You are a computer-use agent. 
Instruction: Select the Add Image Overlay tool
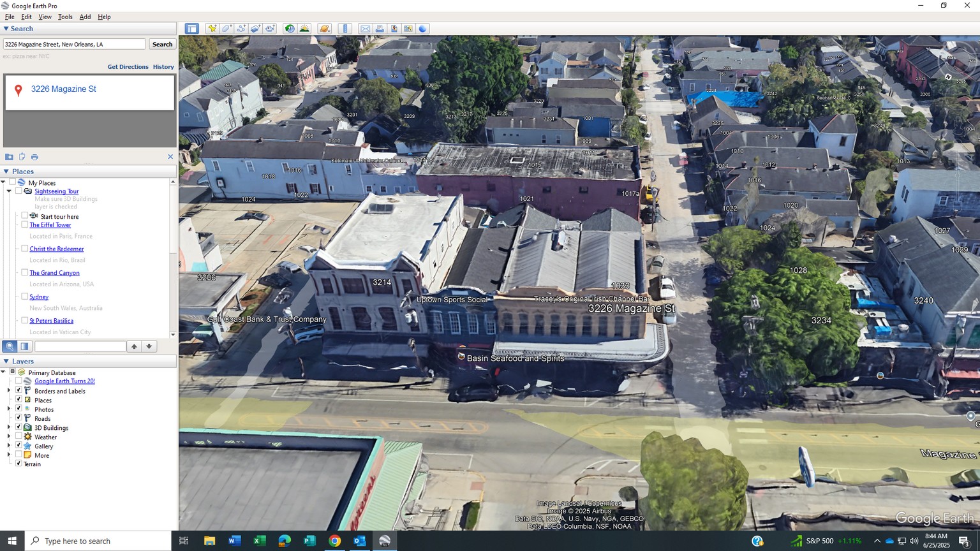coord(256,29)
